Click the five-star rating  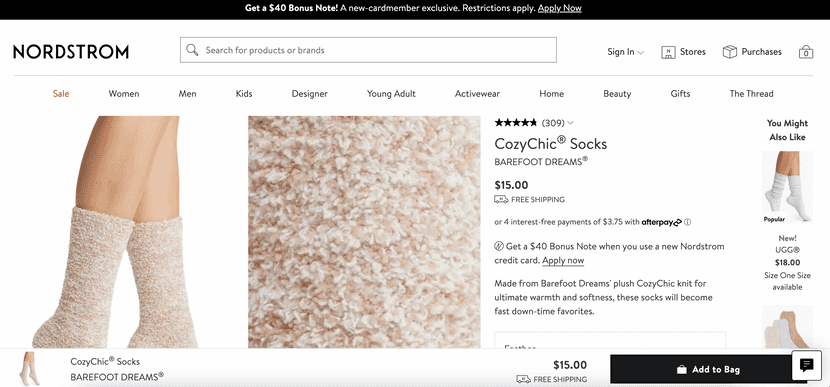point(516,123)
